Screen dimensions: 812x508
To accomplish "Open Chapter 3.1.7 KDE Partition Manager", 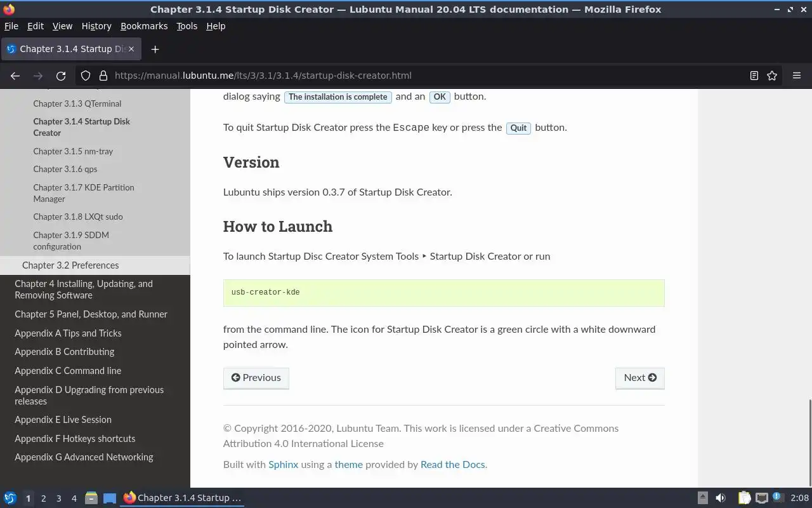I will point(84,193).
